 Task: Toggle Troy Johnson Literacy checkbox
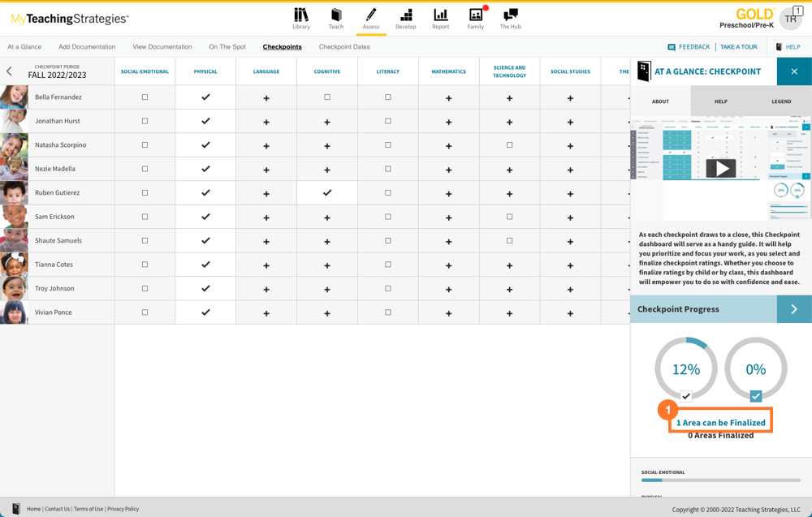tap(388, 288)
